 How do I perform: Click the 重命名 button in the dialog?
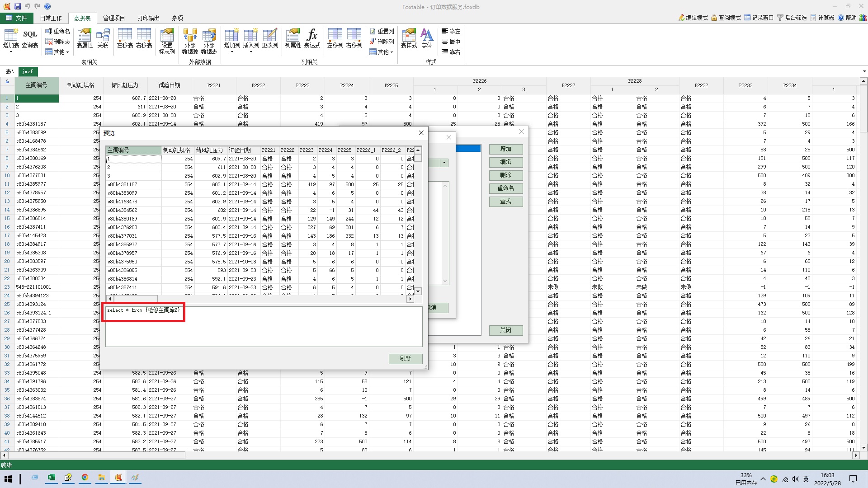pyautogui.click(x=506, y=188)
